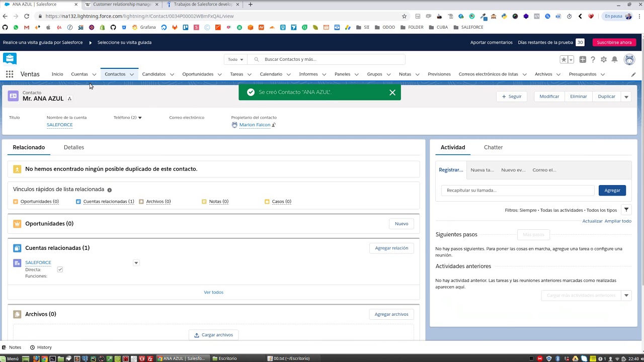Click the browser reload icon

coord(27,16)
